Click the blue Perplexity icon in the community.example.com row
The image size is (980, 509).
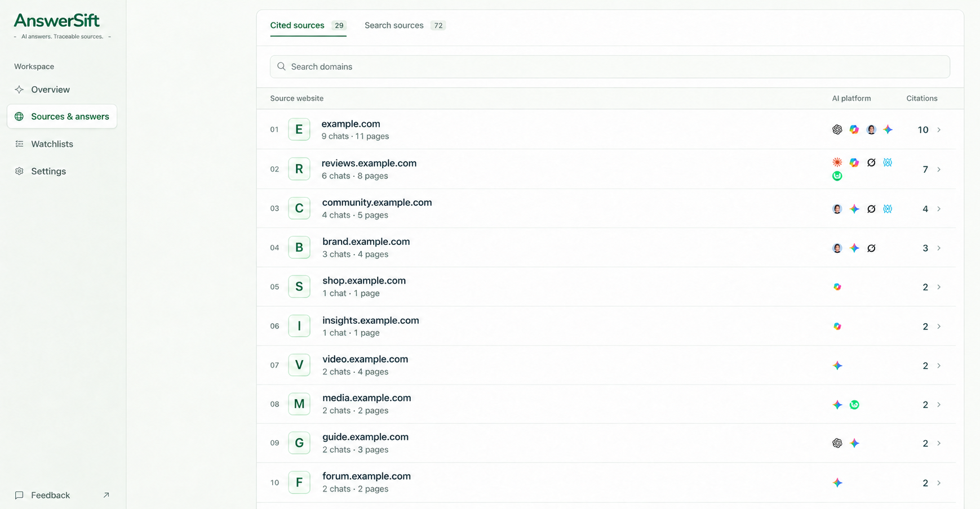click(888, 209)
